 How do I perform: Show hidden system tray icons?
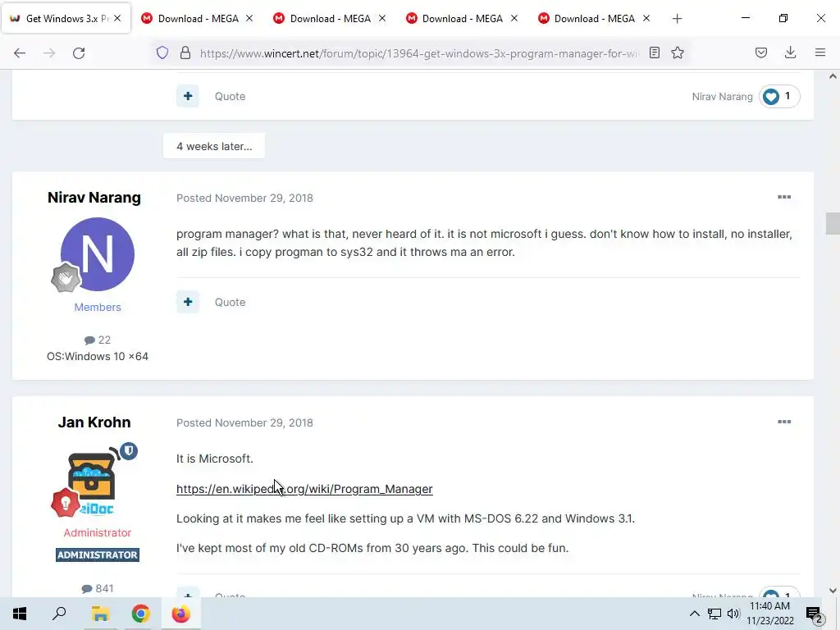pyautogui.click(x=694, y=614)
